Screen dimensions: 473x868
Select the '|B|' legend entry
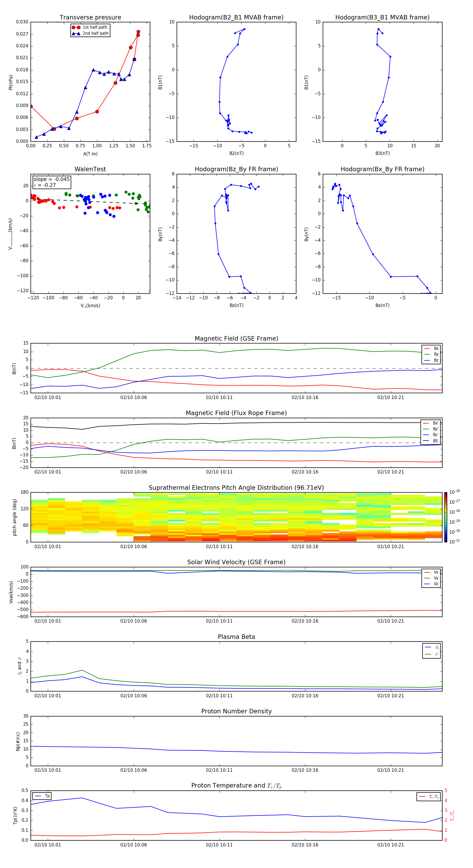[431, 441]
